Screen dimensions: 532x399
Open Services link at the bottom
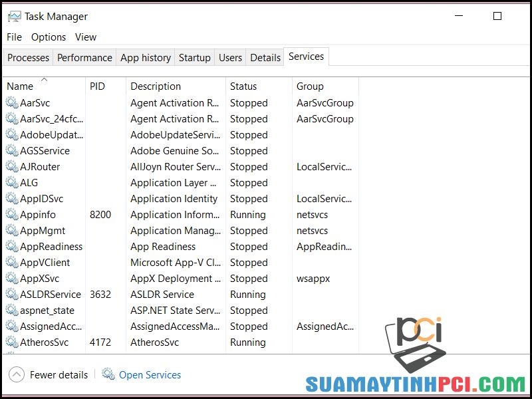click(150, 374)
